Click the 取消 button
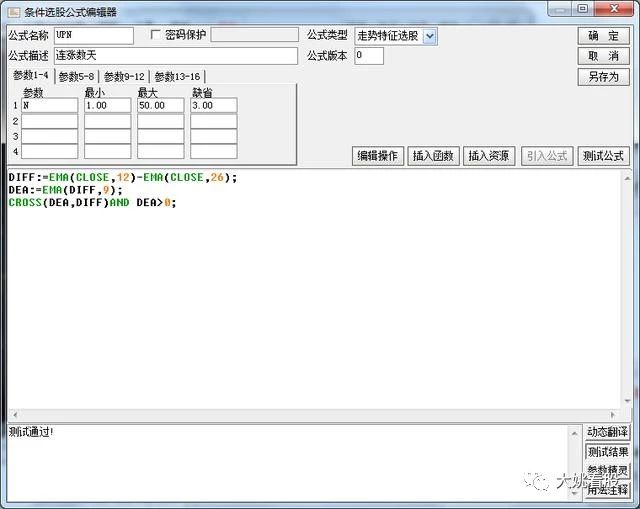This screenshot has width=640, height=509. tap(604, 56)
